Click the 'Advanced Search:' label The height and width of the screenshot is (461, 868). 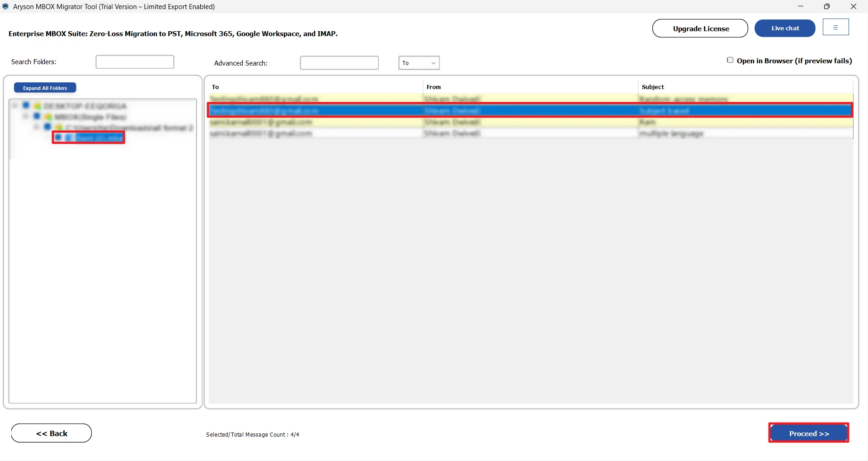241,63
